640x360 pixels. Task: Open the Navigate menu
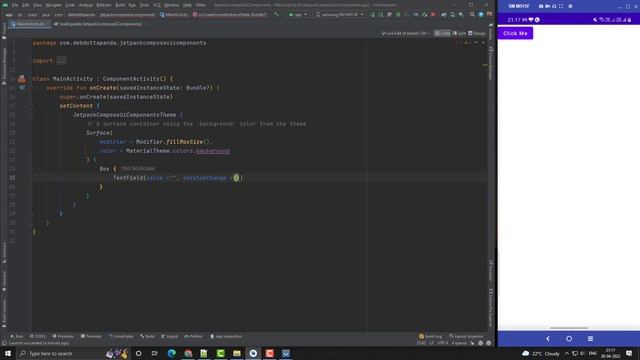coord(53,5)
